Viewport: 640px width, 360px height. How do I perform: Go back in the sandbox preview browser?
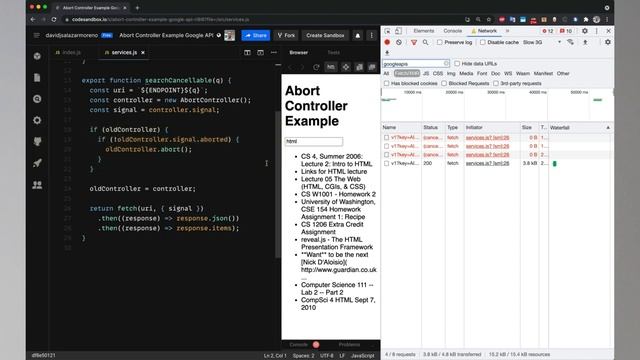290,67
